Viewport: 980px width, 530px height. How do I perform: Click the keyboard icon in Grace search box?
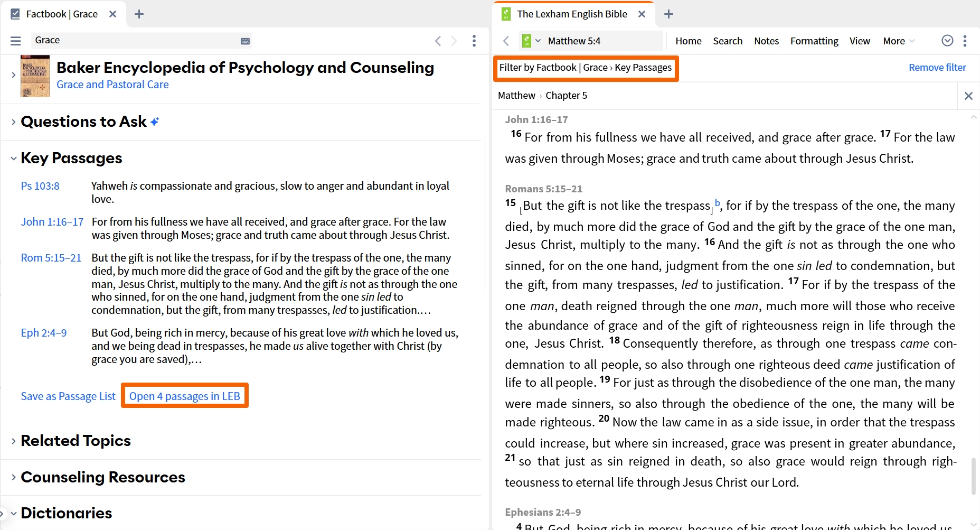(245, 41)
